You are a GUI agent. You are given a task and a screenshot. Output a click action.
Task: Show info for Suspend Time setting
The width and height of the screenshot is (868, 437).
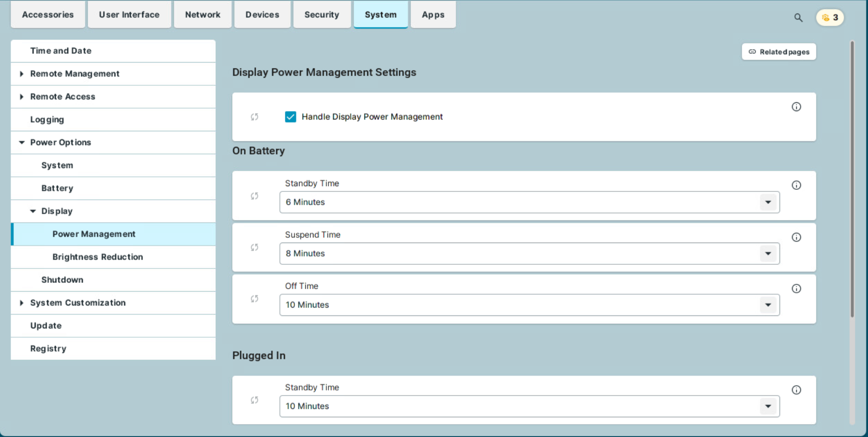click(796, 237)
